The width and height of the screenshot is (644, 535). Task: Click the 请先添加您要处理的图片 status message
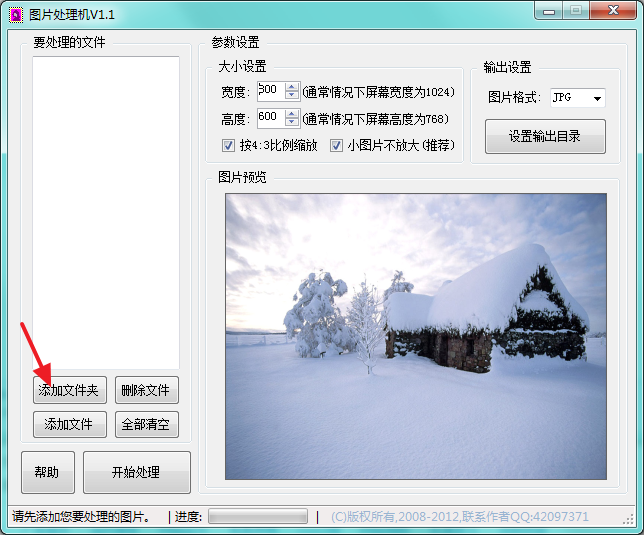click(81, 517)
